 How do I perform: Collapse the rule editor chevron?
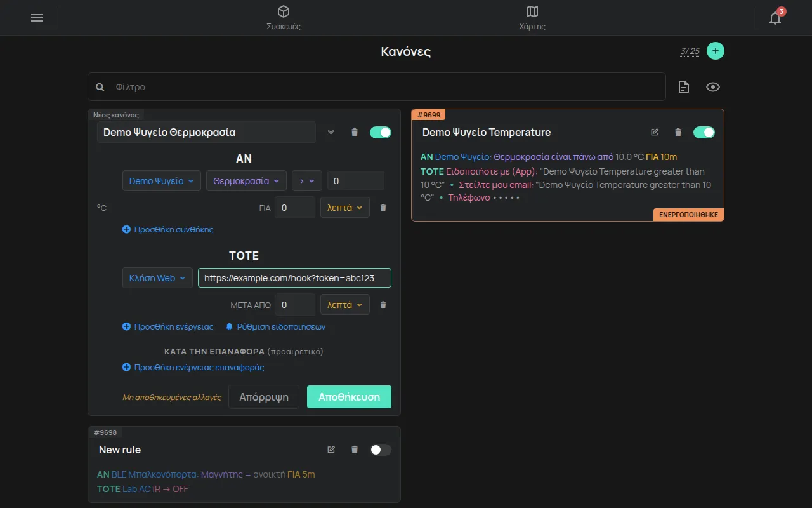[x=331, y=132]
